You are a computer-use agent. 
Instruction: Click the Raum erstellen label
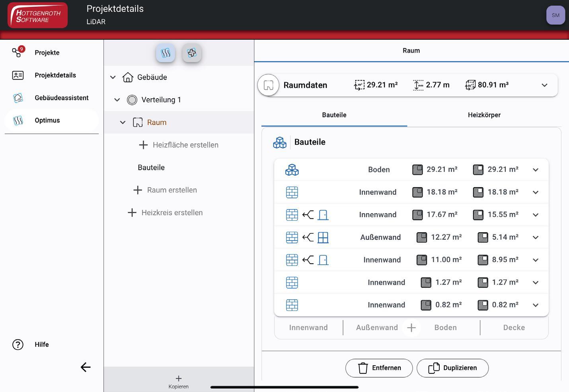coord(172,190)
